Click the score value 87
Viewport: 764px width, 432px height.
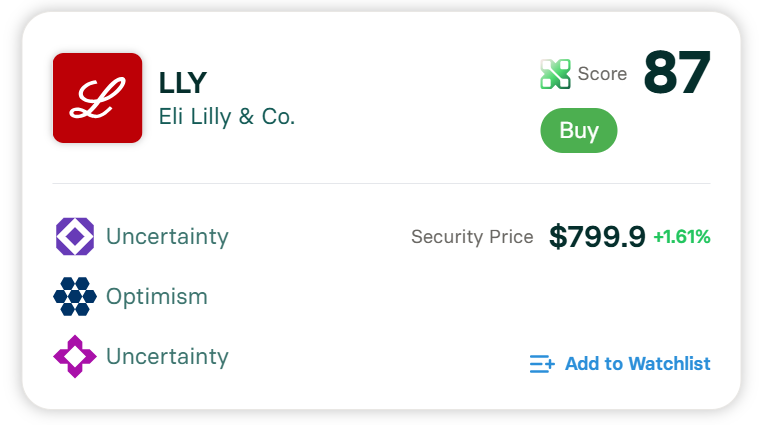[x=676, y=74]
